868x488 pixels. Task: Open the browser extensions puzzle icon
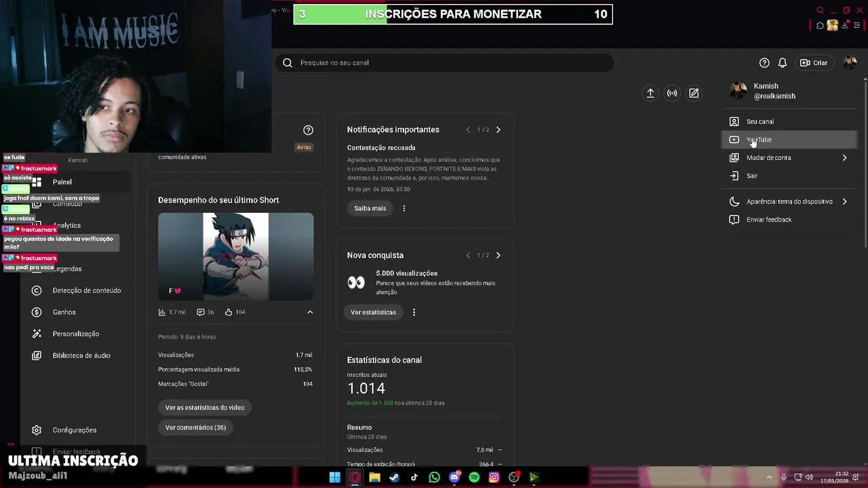pyautogui.click(x=820, y=26)
